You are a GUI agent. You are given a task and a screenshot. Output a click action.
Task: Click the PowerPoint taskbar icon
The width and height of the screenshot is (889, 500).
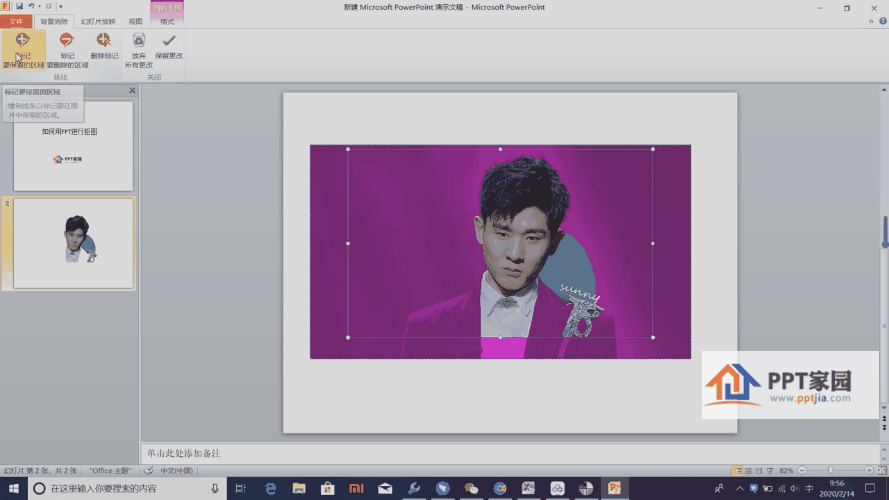[615, 488]
